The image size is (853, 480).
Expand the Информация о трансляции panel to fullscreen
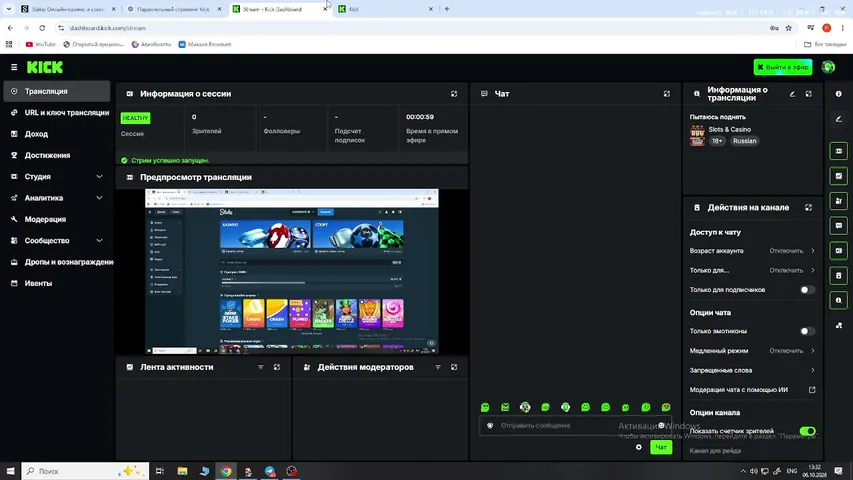coord(808,94)
